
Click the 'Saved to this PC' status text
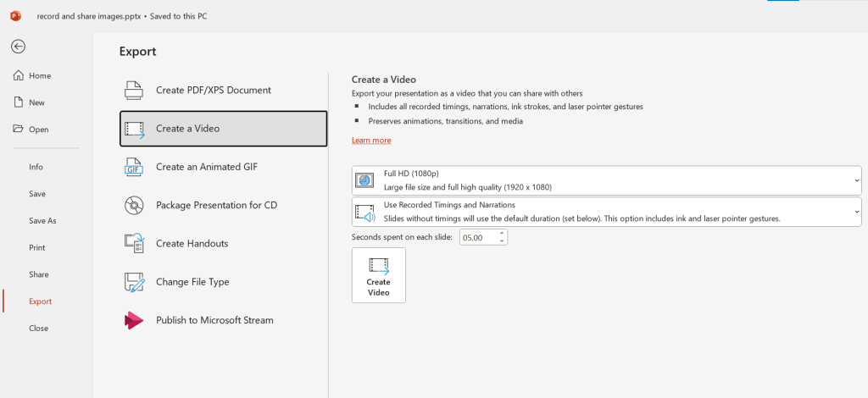pos(178,16)
